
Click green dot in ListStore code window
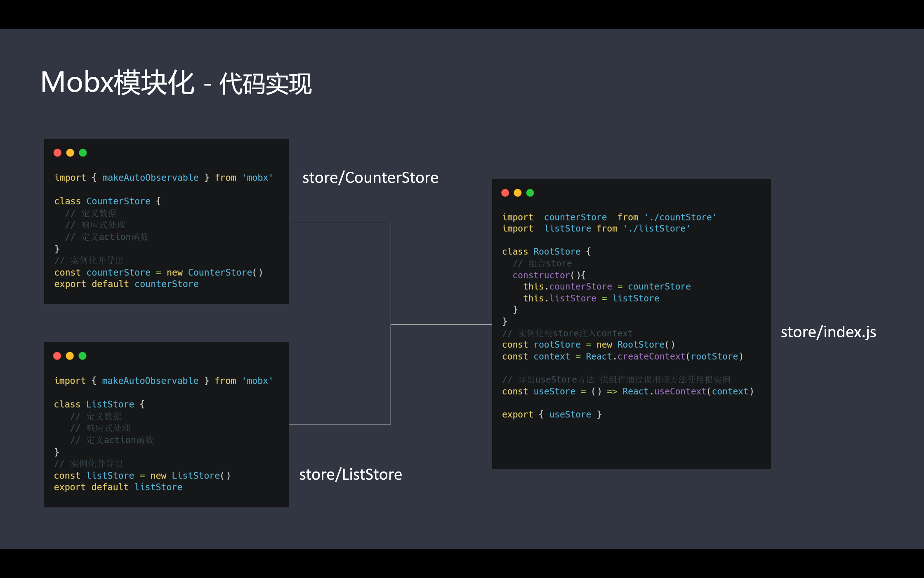click(x=82, y=356)
